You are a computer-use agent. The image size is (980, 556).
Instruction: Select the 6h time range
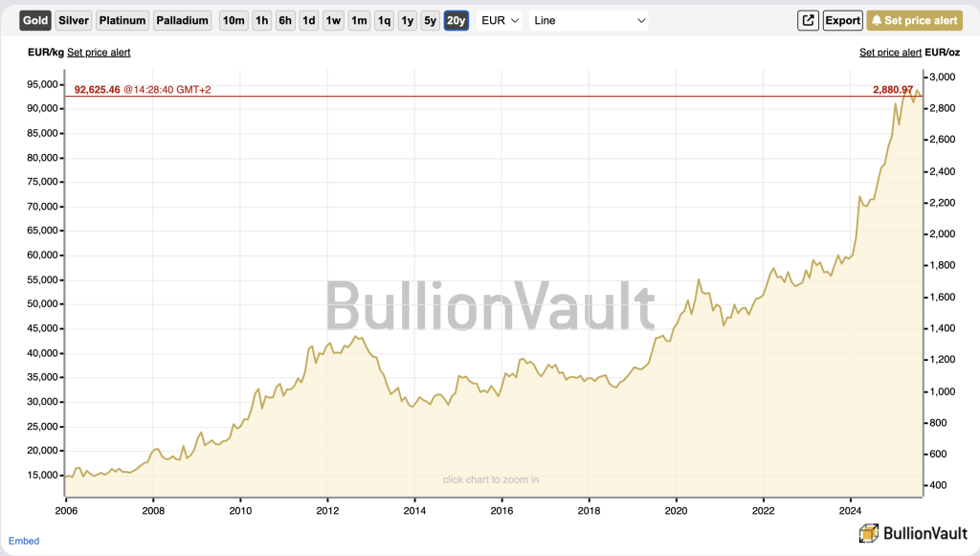tap(285, 21)
